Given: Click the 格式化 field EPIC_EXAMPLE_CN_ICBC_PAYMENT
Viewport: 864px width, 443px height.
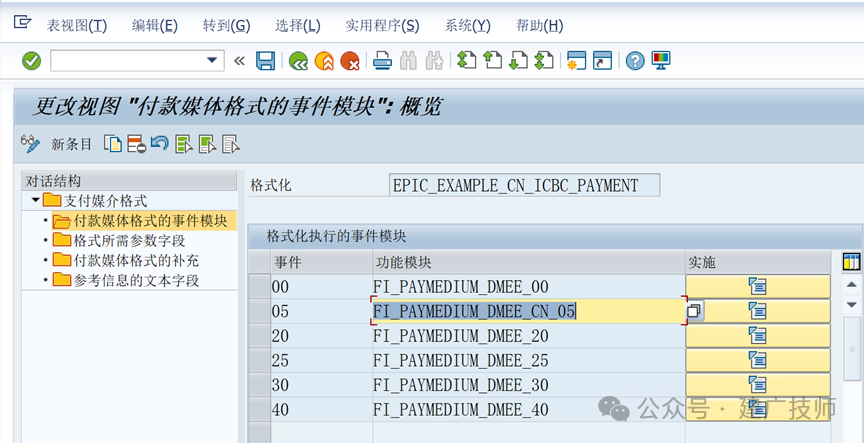Looking at the screenshot, I should [525, 185].
